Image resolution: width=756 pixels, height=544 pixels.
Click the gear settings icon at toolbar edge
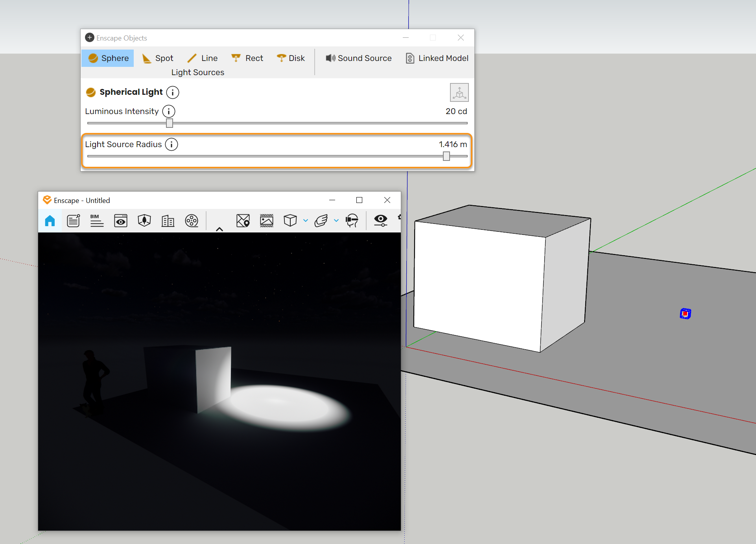click(399, 217)
